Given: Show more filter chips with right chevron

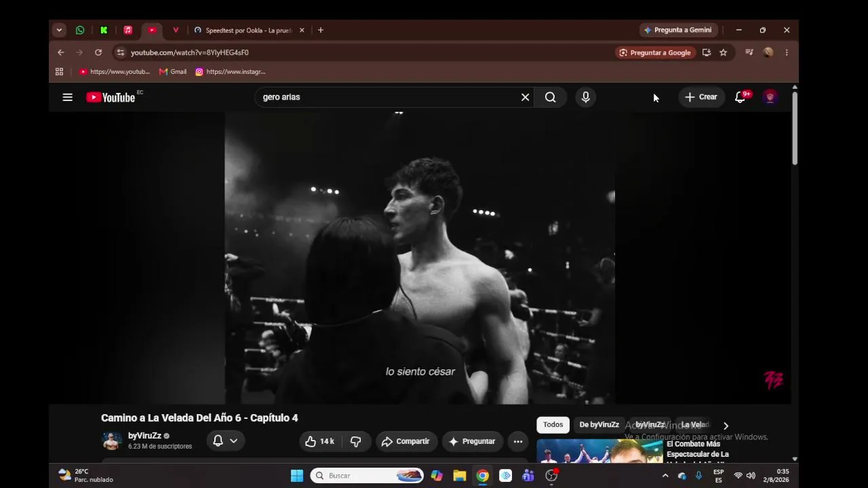Looking at the screenshot, I should point(726,426).
